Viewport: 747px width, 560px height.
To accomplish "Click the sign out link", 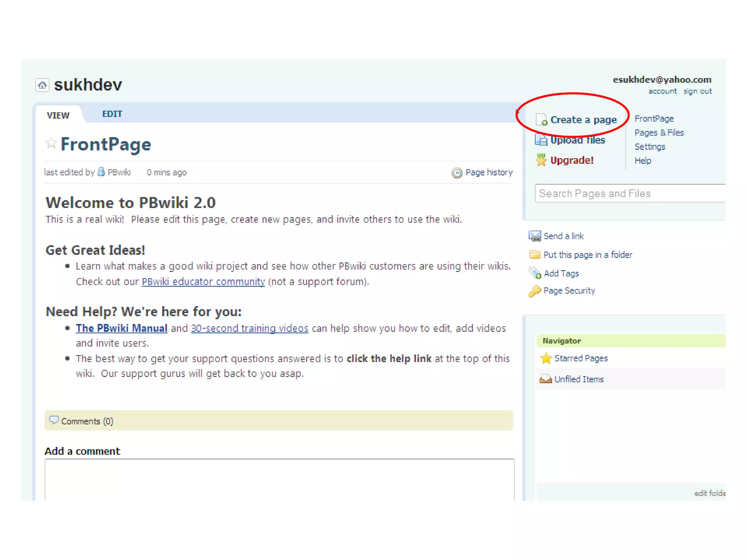I will coord(697,91).
